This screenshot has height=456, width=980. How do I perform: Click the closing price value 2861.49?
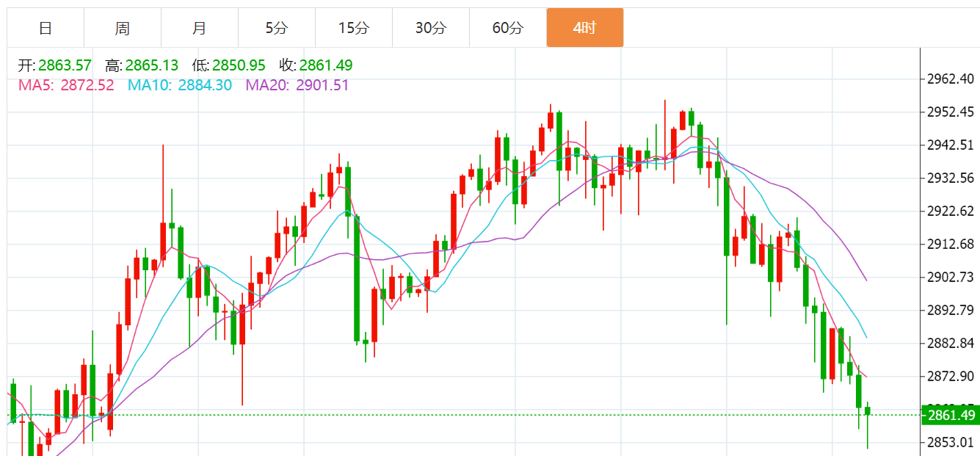tap(326, 65)
